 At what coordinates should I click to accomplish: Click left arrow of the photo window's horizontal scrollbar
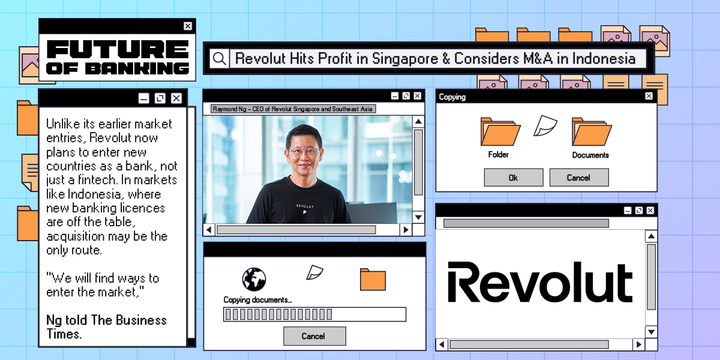209,229
